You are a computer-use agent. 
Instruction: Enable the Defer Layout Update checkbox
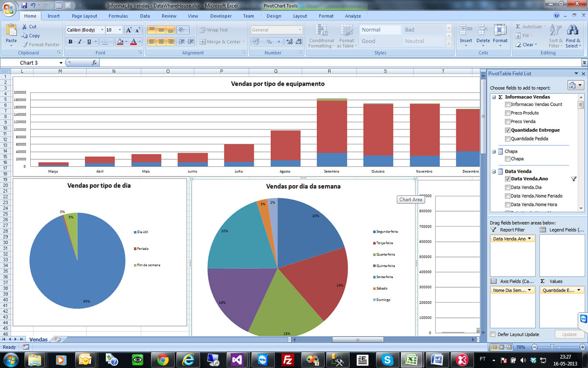pyautogui.click(x=493, y=334)
